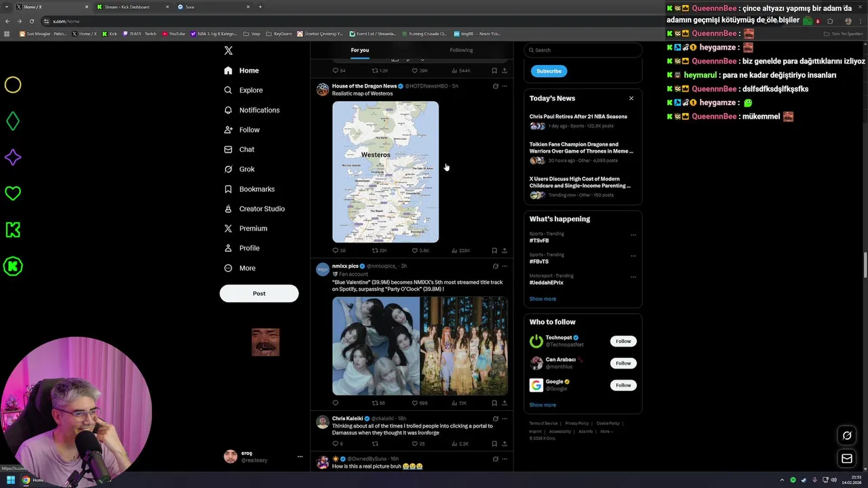This screenshot has width=868, height=488.
Task: Click the Post button
Action: point(259,293)
